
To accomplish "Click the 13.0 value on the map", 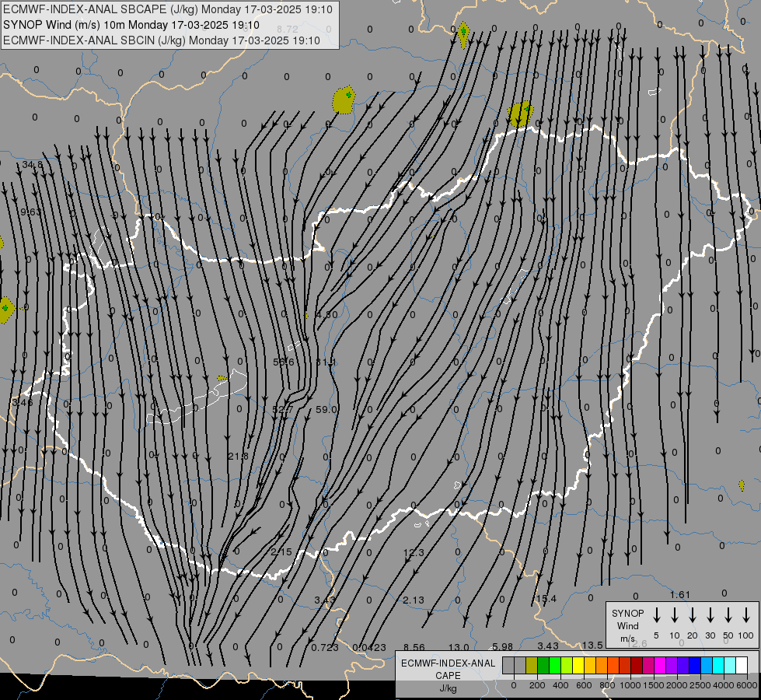I will pyautogui.click(x=459, y=648).
